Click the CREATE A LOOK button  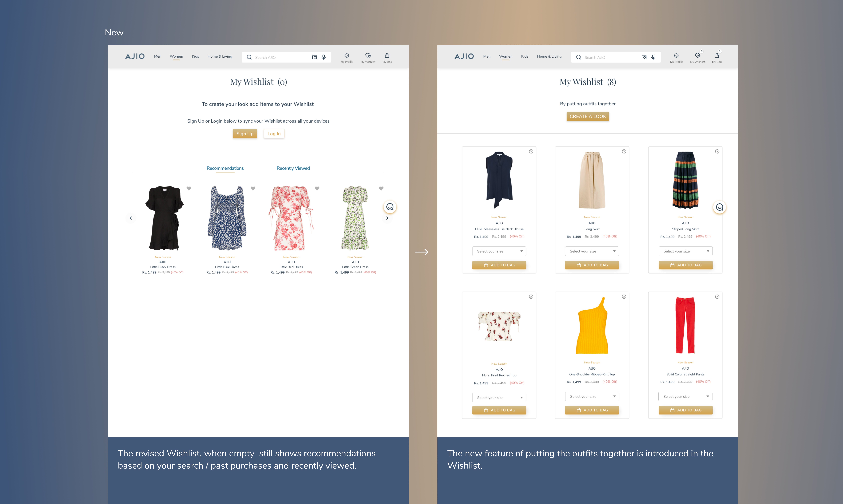point(588,117)
